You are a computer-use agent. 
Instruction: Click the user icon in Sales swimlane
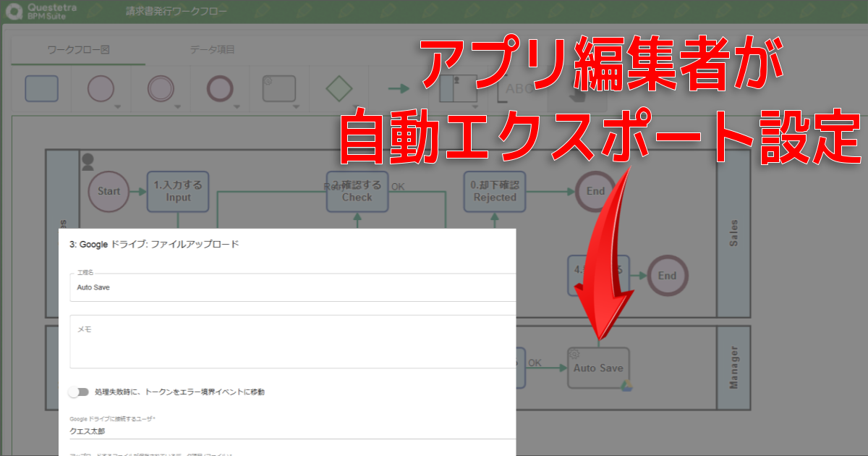[88, 161]
